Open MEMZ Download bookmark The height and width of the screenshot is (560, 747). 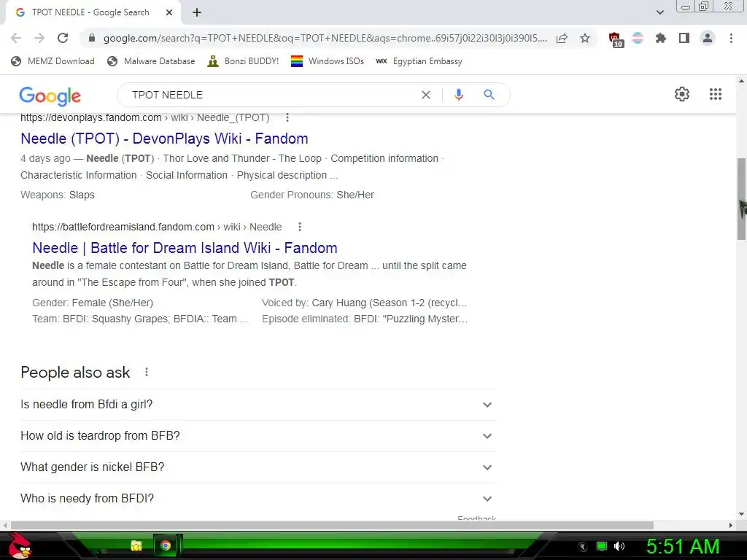coord(53,61)
